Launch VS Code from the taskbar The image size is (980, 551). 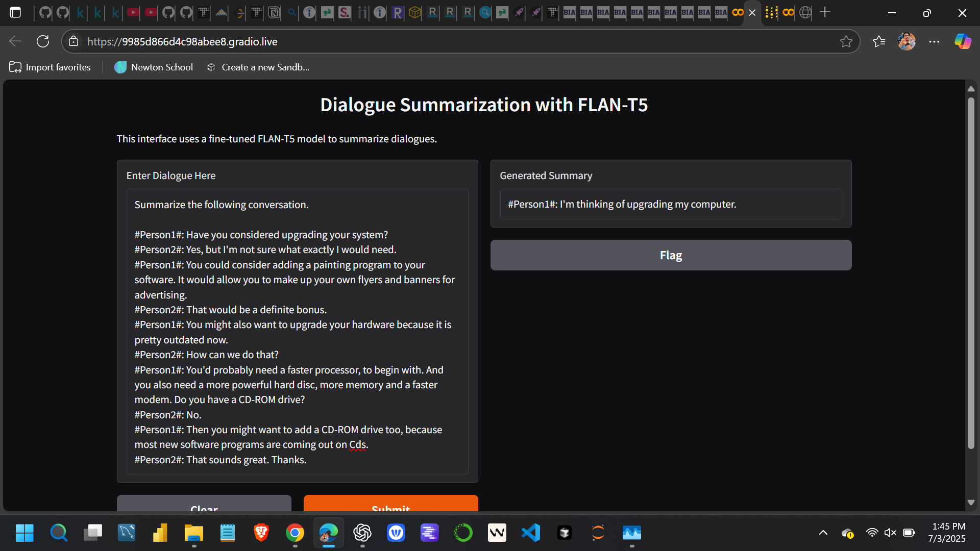click(x=531, y=533)
